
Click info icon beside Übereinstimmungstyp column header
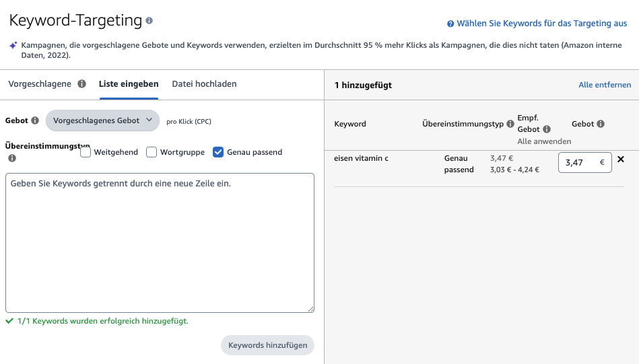[510, 124]
